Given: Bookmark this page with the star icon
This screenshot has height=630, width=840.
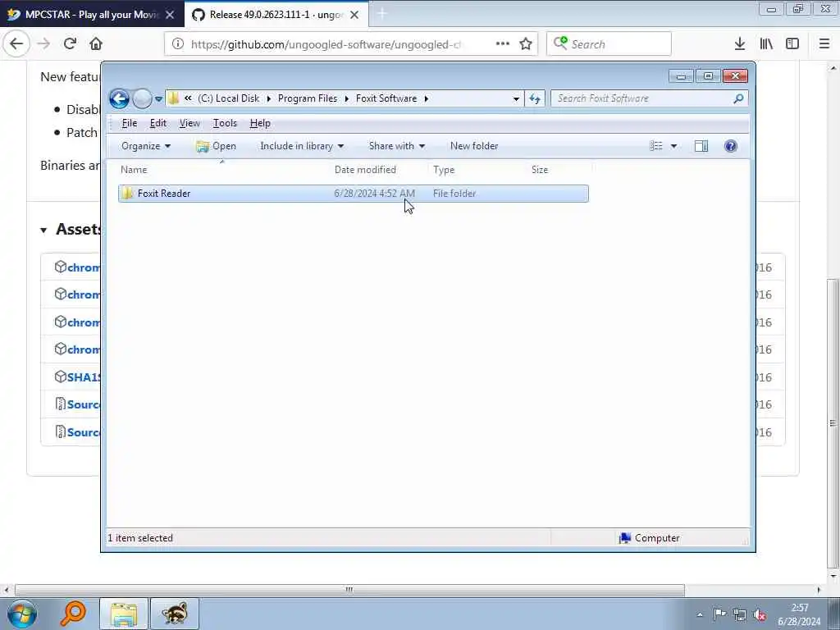Looking at the screenshot, I should (x=526, y=44).
